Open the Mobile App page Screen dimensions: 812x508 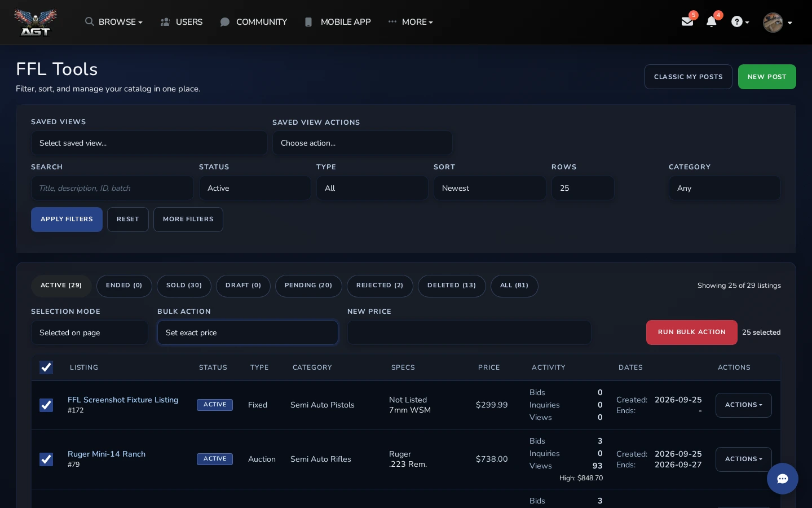[x=338, y=22]
